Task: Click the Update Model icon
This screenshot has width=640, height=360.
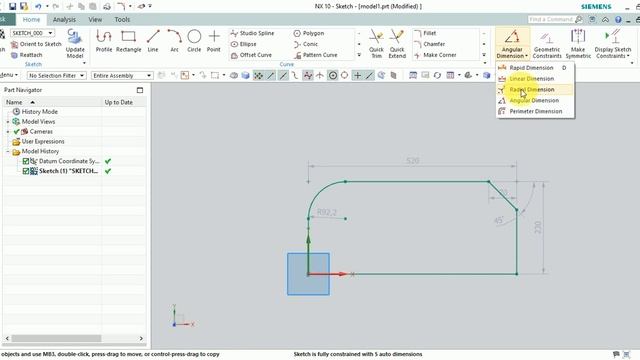Action: click(75, 43)
